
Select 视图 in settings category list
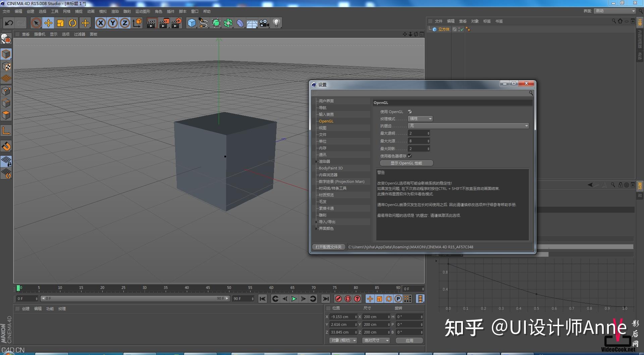point(323,128)
